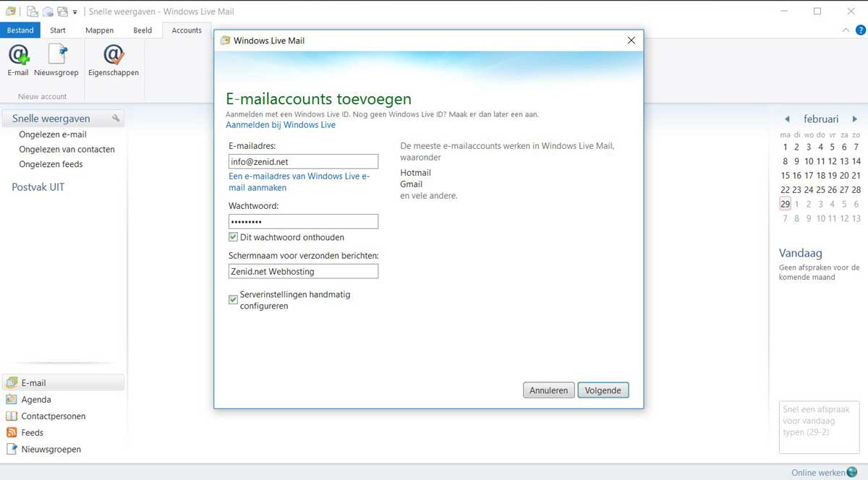Open 'Aanmelden bij Windows Live' link

[281, 125]
